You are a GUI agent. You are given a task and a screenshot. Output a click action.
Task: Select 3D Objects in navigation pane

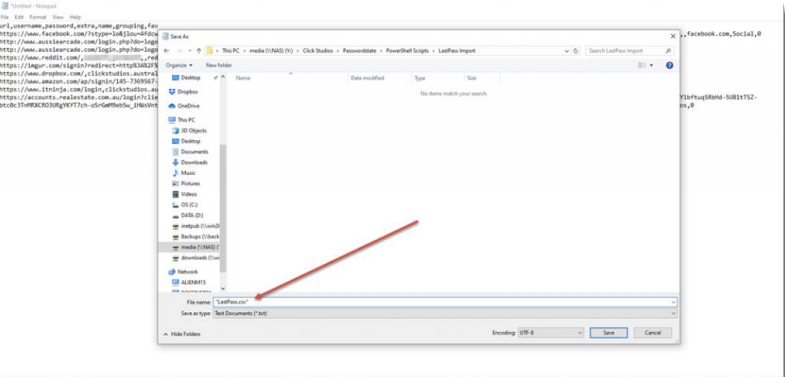[x=193, y=130]
